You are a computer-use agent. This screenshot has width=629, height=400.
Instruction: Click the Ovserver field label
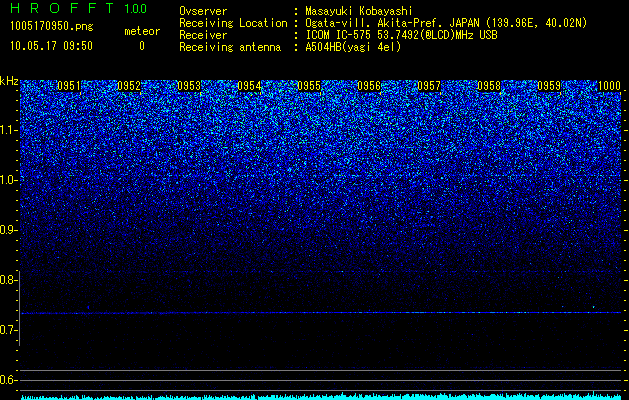coord(203,11)
